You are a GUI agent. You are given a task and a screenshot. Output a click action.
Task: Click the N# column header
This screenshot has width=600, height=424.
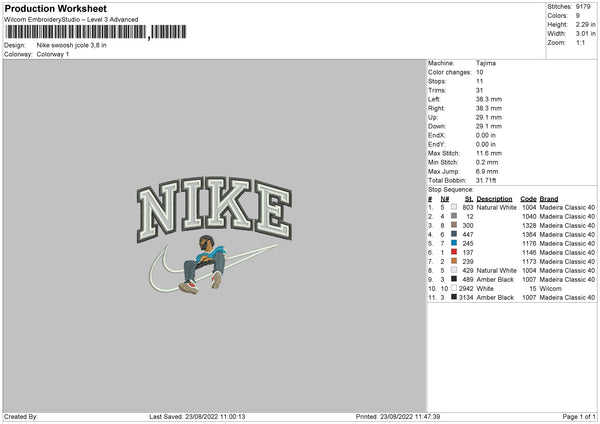(445, 199)
